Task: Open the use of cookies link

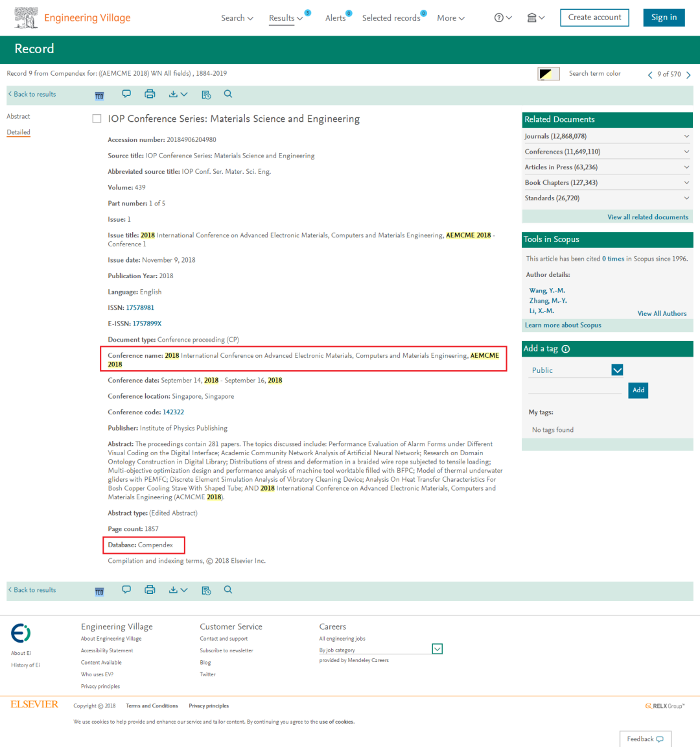Action: (x=336, y=722)
